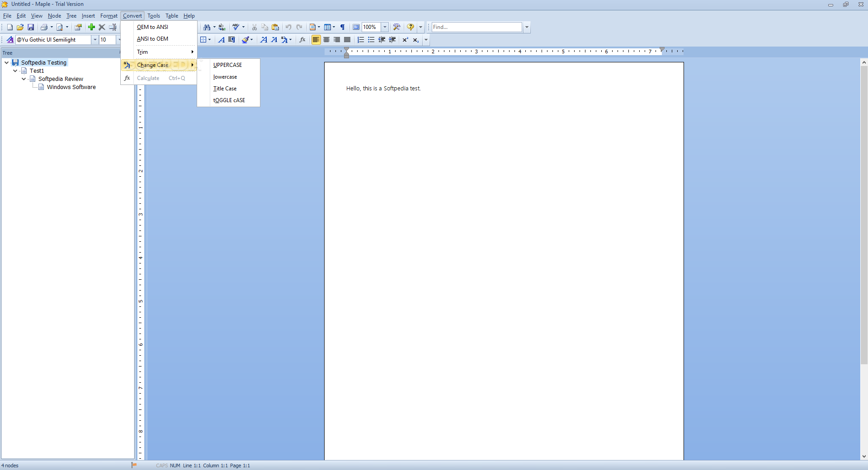Click the table borders grid icon

(203, 40)
